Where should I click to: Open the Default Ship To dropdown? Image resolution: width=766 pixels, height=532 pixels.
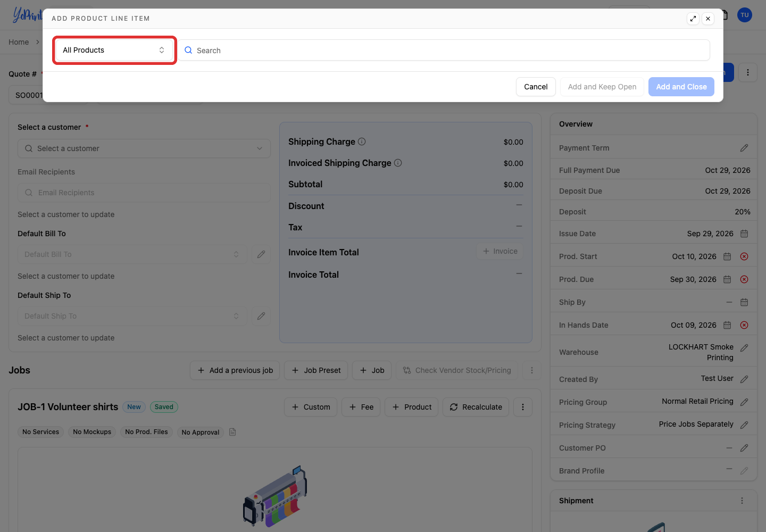pyautogui.click(x=132, y=316)
